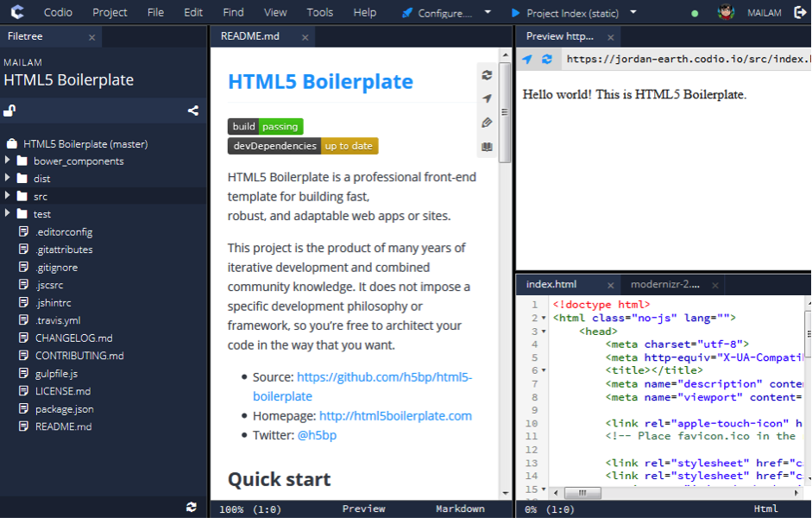Open the @h5bp Twitter link
The width and height of the screenshot is (812, 518).
317,435
